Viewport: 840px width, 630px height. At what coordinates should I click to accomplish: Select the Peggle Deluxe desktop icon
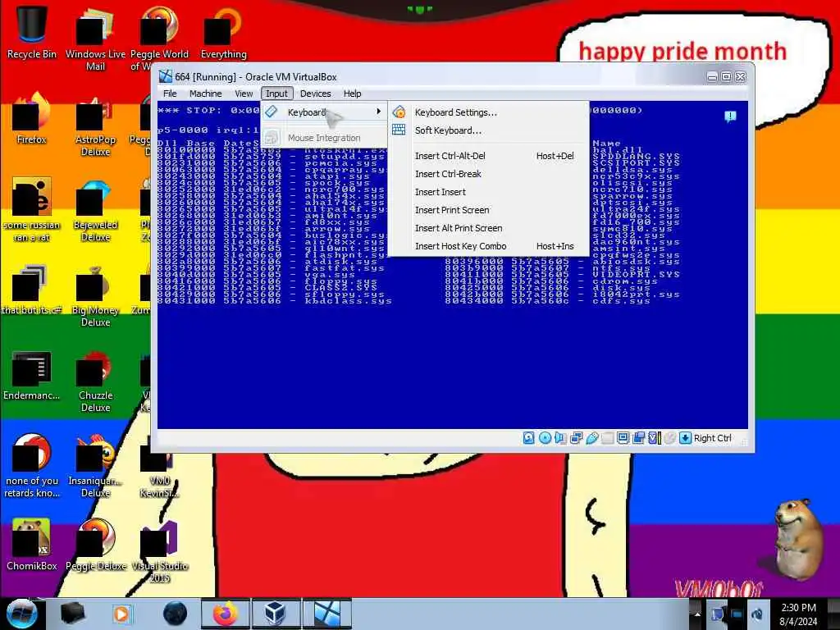[95, 545]
